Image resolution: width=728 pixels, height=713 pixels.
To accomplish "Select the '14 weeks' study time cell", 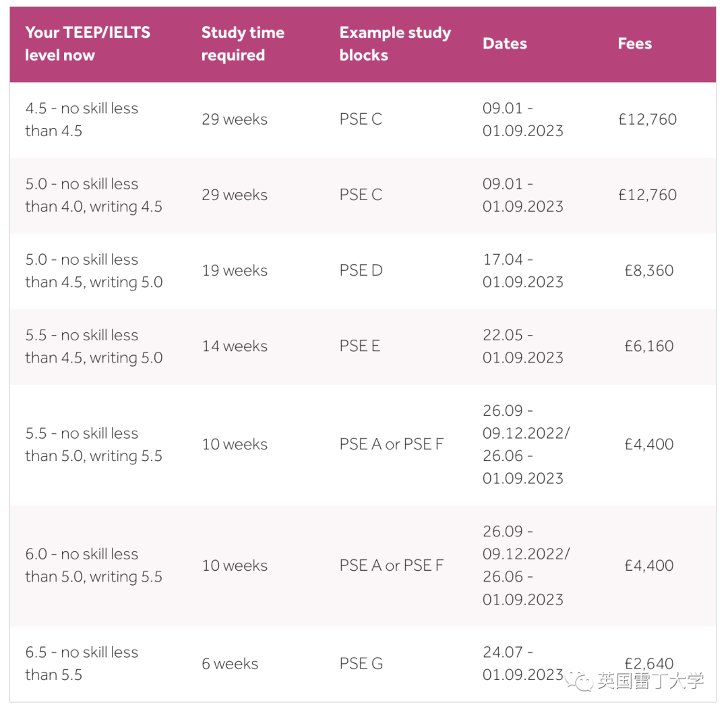I will (235, 346).
